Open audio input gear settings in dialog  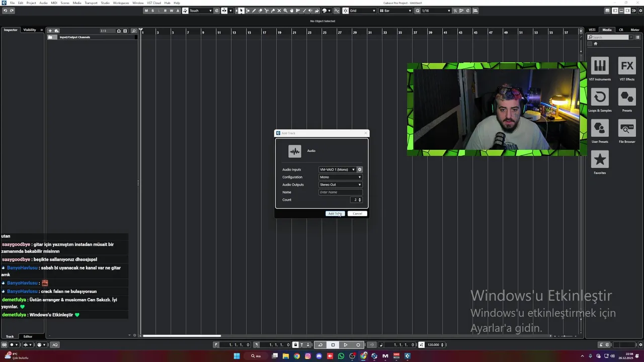coord(359,169)
